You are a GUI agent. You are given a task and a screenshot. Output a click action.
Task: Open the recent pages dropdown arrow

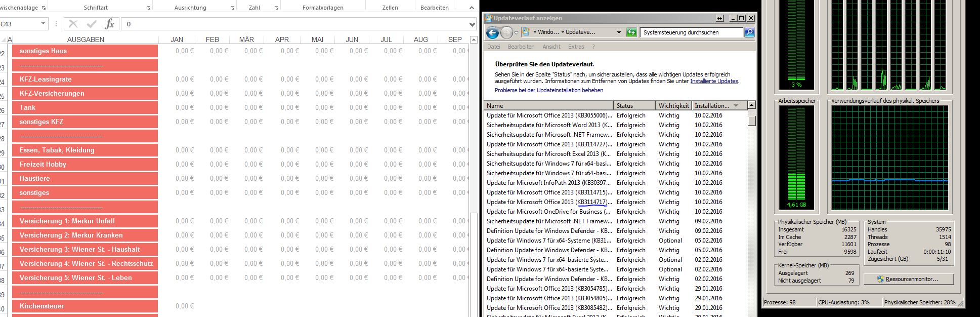pyautogui.click(x=516, y=33)
